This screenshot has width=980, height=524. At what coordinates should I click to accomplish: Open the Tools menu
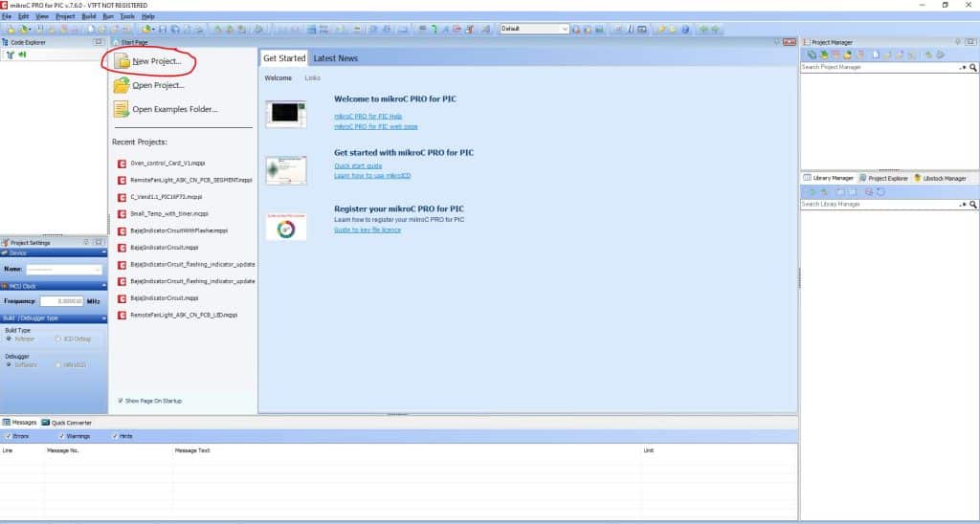coord(127,16)
